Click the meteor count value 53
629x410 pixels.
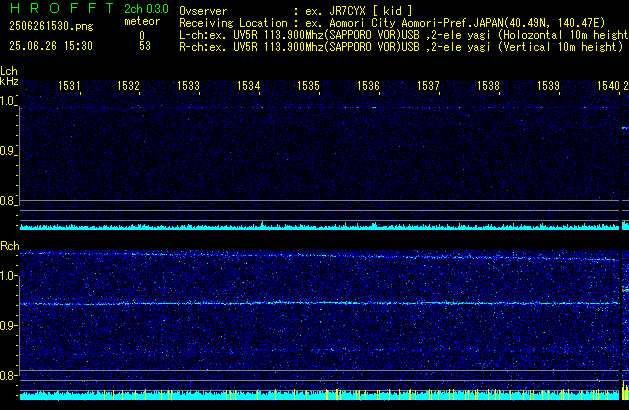point(145,46)
